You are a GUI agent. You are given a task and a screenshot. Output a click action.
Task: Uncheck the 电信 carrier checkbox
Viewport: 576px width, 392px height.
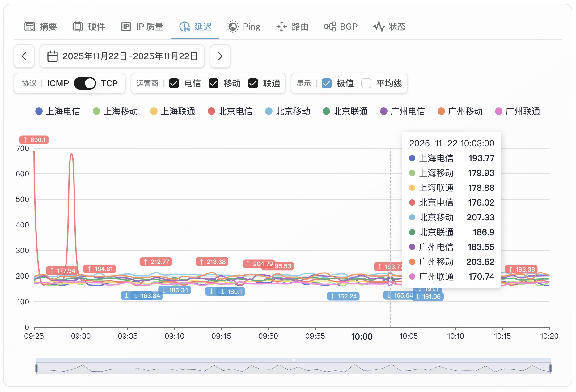(174, 83)
